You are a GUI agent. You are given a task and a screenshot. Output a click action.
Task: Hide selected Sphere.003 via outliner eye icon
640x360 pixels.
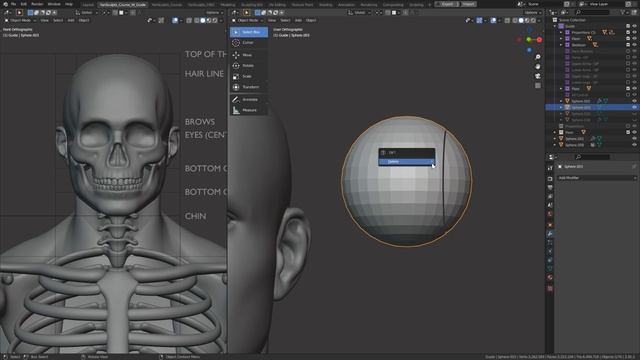pyautogui.click(x=634, y=107)
